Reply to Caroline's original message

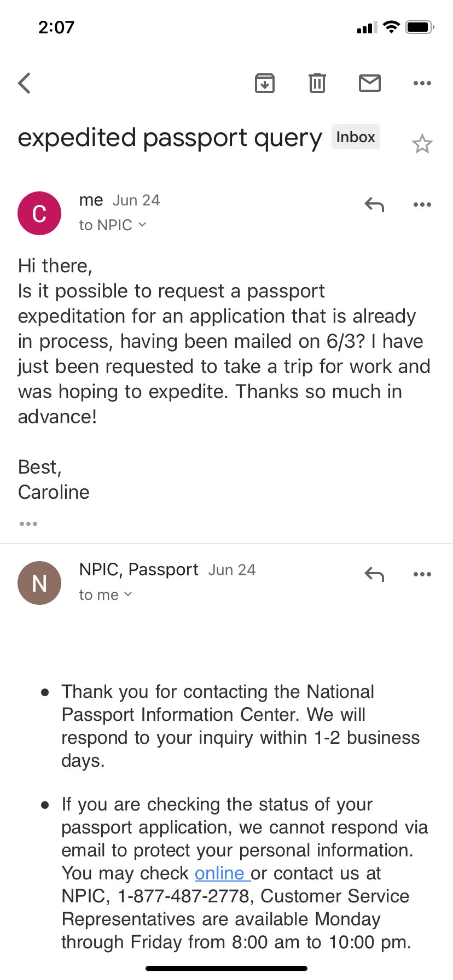(374, 205)
